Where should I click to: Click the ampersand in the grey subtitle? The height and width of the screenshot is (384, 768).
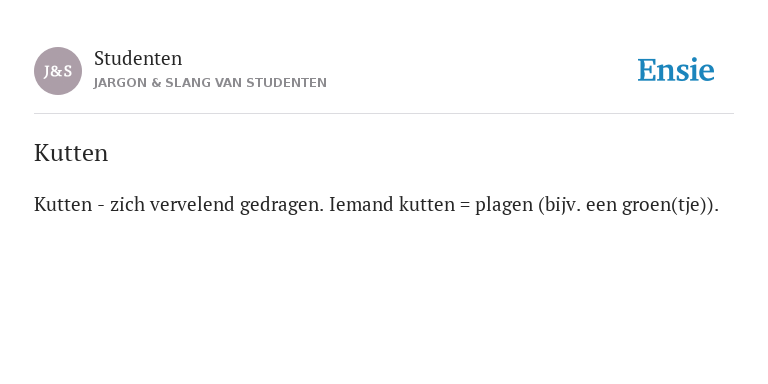[x=156, y=83]
